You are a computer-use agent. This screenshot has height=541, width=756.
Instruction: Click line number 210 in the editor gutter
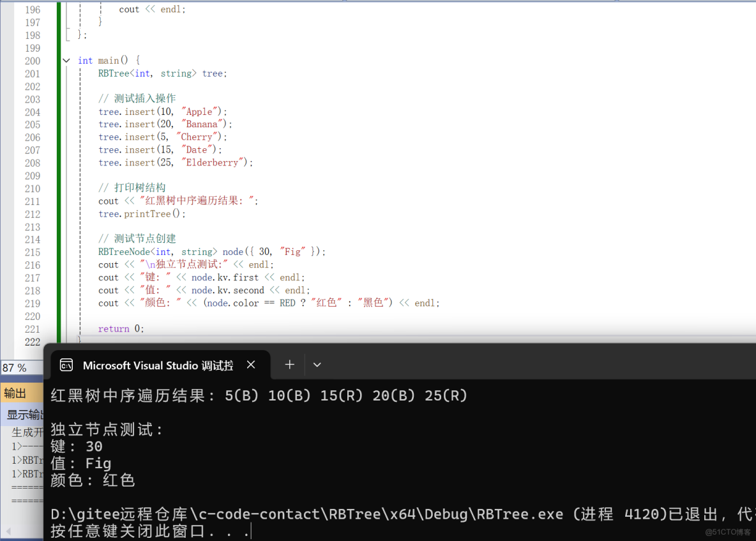[x=33, y=188]
